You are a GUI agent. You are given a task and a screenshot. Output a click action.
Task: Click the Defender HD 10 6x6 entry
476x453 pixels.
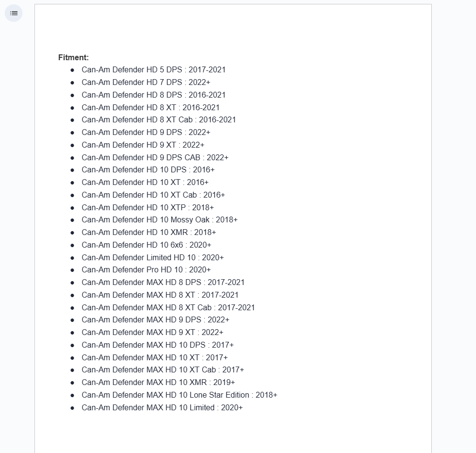coord(146,245)
